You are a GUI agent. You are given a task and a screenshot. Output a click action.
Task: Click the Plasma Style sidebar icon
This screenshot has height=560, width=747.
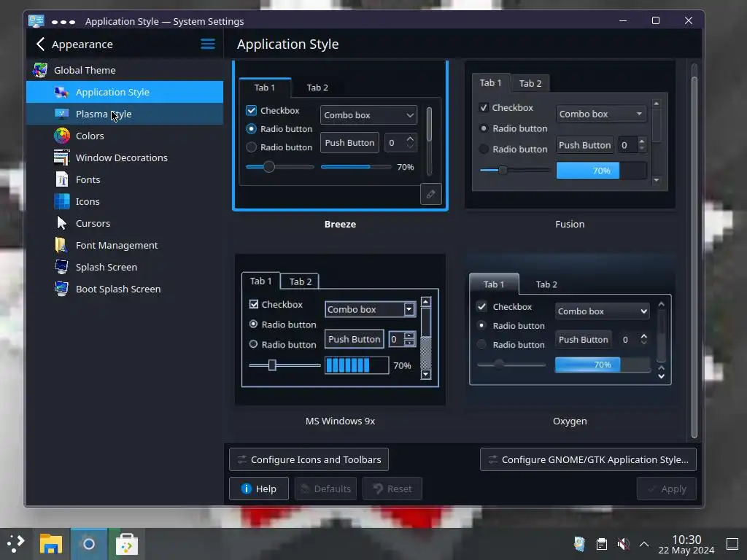click(61, 114)
